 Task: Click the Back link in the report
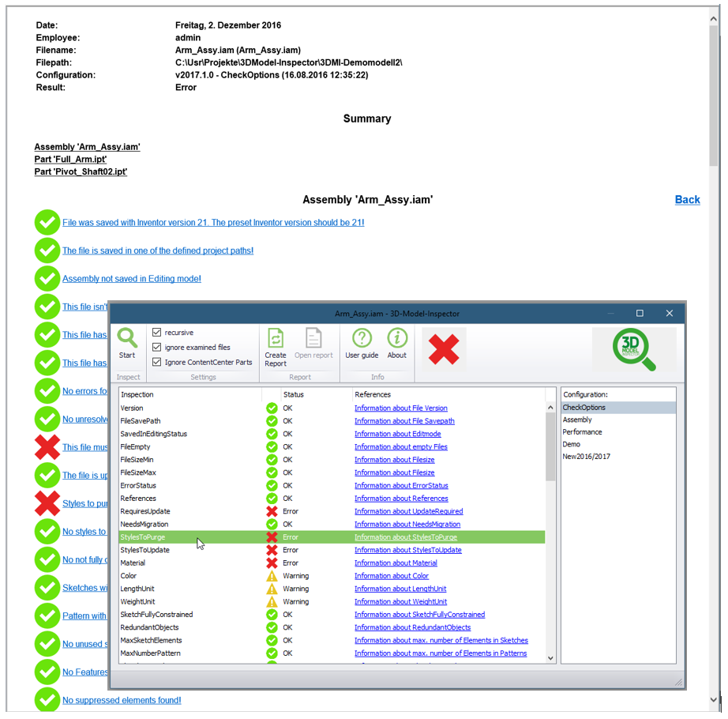tap(687, 200)
